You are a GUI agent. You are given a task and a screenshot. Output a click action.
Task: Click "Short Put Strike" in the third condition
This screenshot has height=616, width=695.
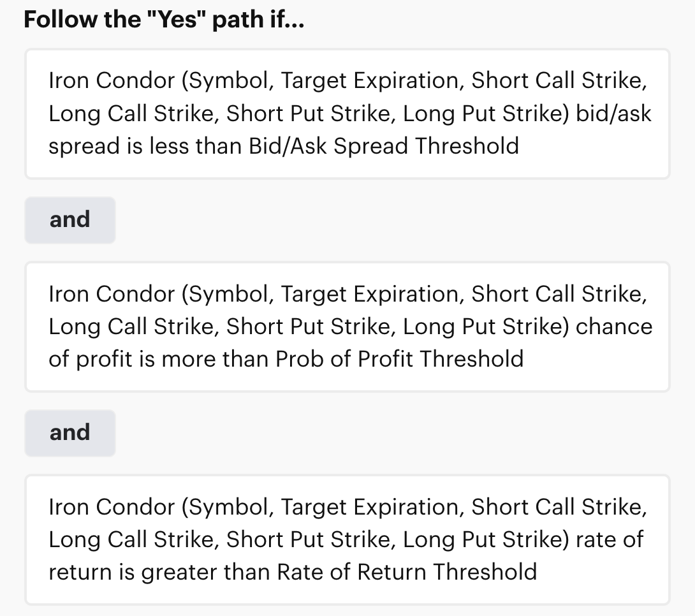pos(309,539)
